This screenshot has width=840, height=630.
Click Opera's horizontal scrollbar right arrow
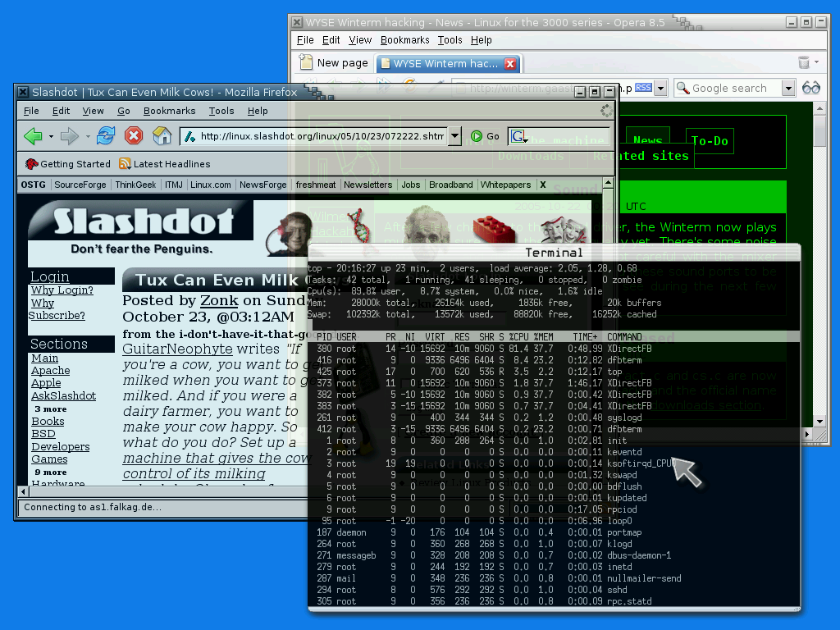coord(808,433)
